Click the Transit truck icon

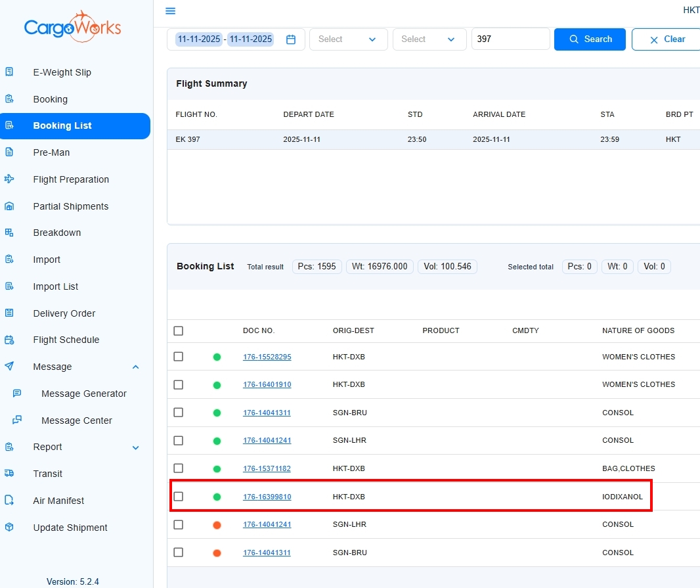pos(9,474)
